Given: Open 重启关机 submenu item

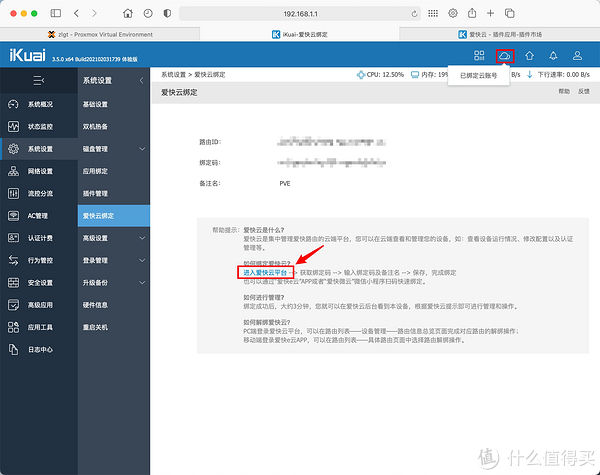Looking at the screenshot, I should tap(114, 327).
